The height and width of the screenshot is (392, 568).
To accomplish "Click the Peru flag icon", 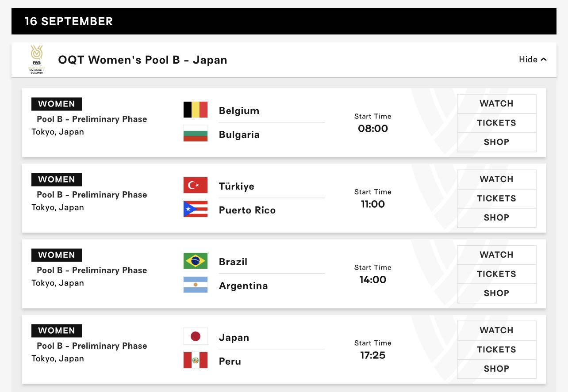I will click(196, 360).
